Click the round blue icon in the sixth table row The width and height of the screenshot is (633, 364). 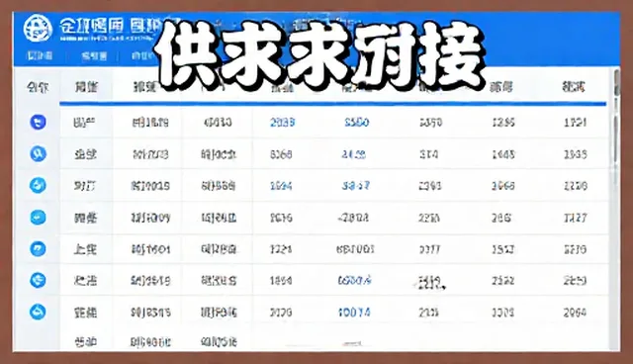tap(38, 280)
